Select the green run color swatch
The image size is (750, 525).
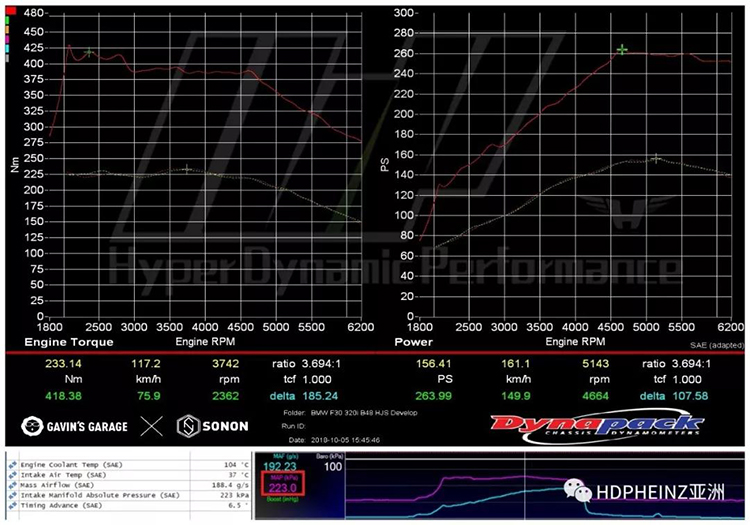coord(7,21)
